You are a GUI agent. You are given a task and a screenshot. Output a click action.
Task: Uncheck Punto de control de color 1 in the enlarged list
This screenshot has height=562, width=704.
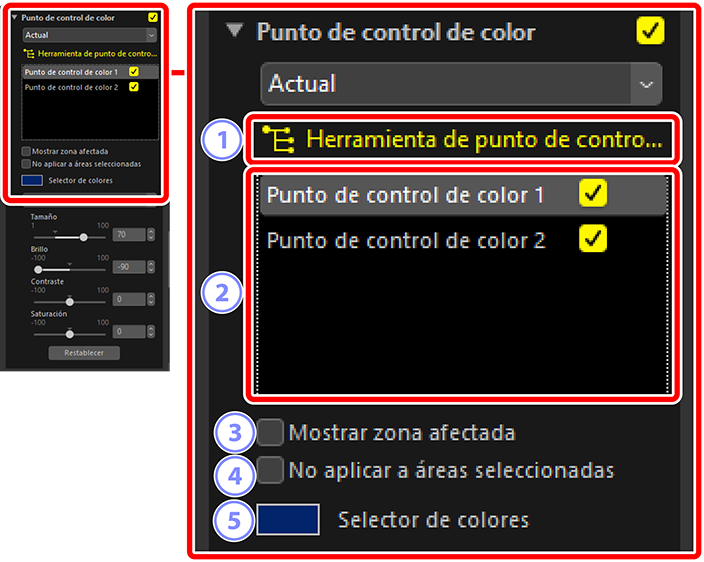(593, 194)
